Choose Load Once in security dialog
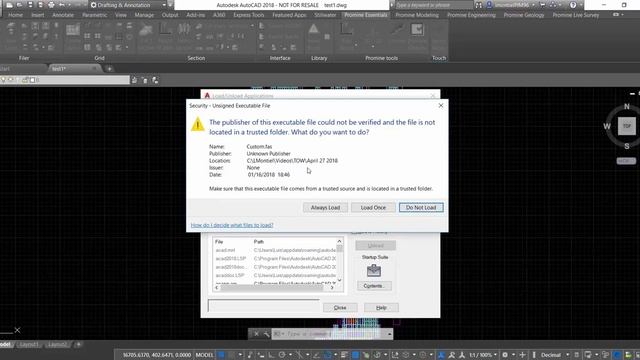The height and width of the screenshot is (360, 640). click(373, 207)
